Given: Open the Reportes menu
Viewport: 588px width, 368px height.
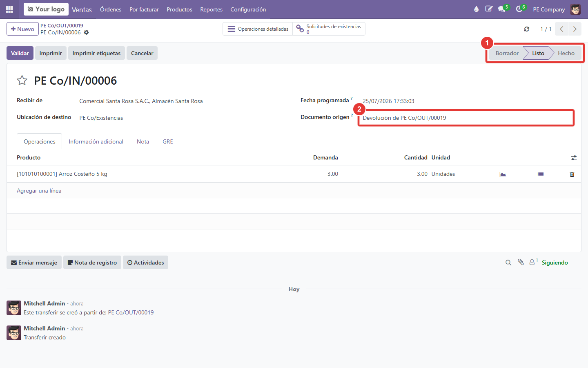Looking at the screenshot, I should click(211, 9).
